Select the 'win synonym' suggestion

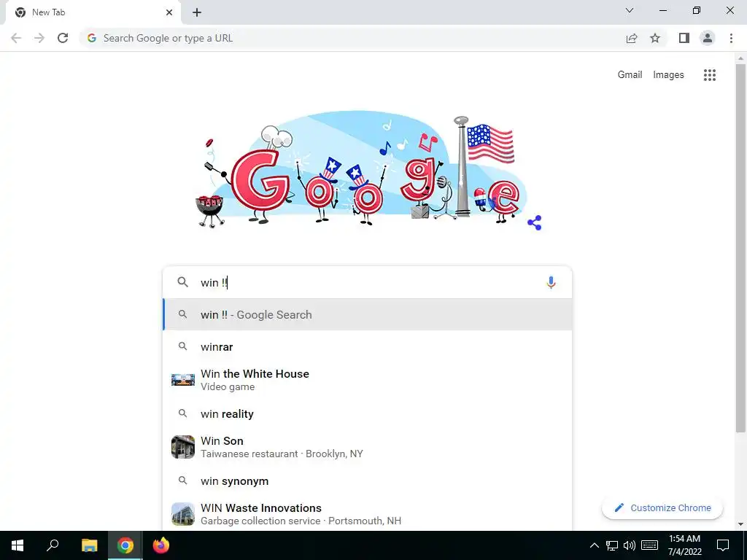pos(368,481)
